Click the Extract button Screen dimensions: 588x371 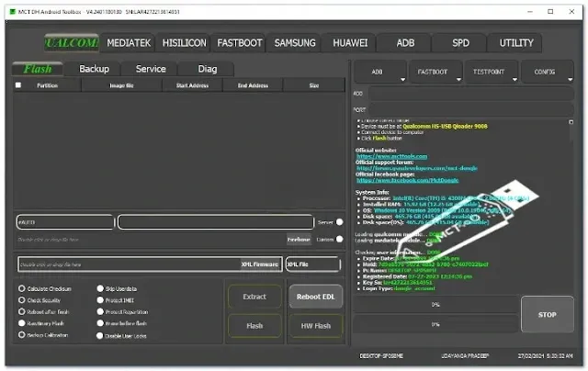click(x=254, y=297)
